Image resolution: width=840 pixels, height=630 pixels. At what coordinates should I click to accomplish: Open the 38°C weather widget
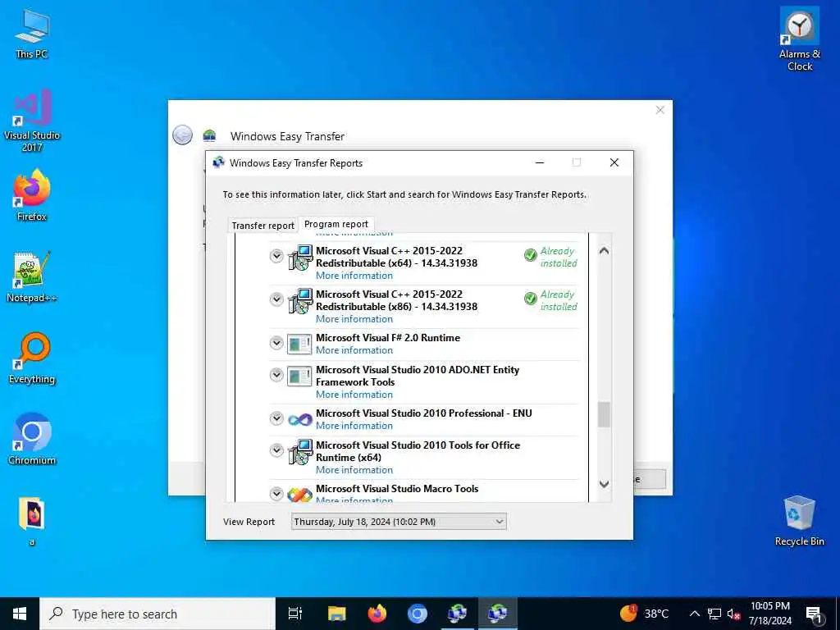645,614
